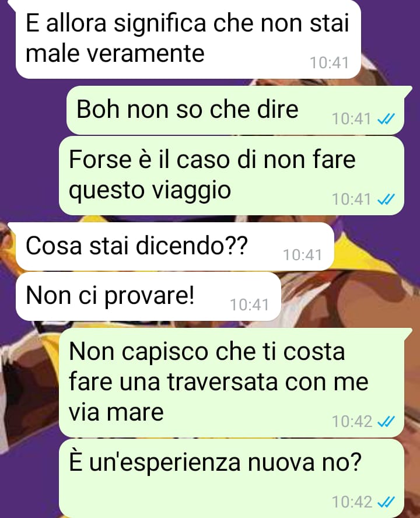Screen dimensions: 420x518
Task: Select the 'Non capisco che ti costa' message
Action: pyautogui.click(x=232, y=383)
